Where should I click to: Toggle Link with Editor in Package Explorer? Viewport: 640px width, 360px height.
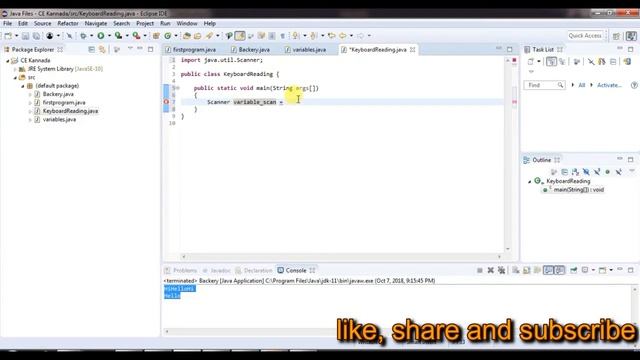102,49
